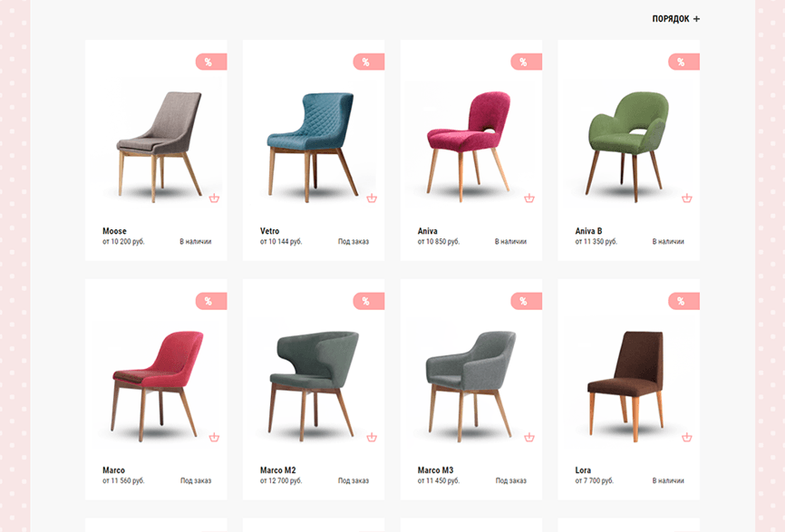Select the red Marco chair image
This screenshot has height=532, width=785.
click(x=157, y=385)
